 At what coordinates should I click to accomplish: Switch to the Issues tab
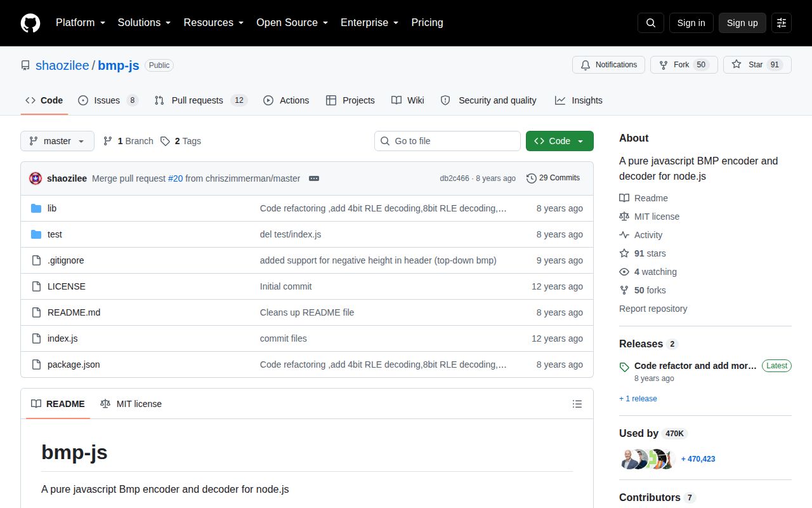(x=107, y=100)
